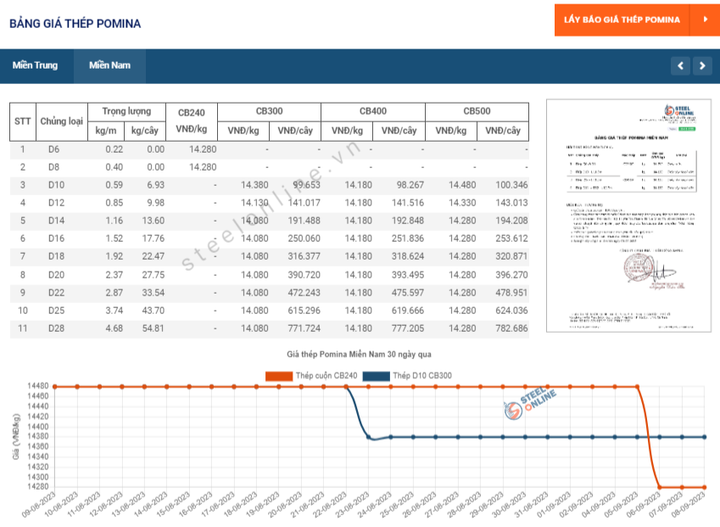Click the 320.871 value in D18 row
720x527 pixels.
point(512,257)
